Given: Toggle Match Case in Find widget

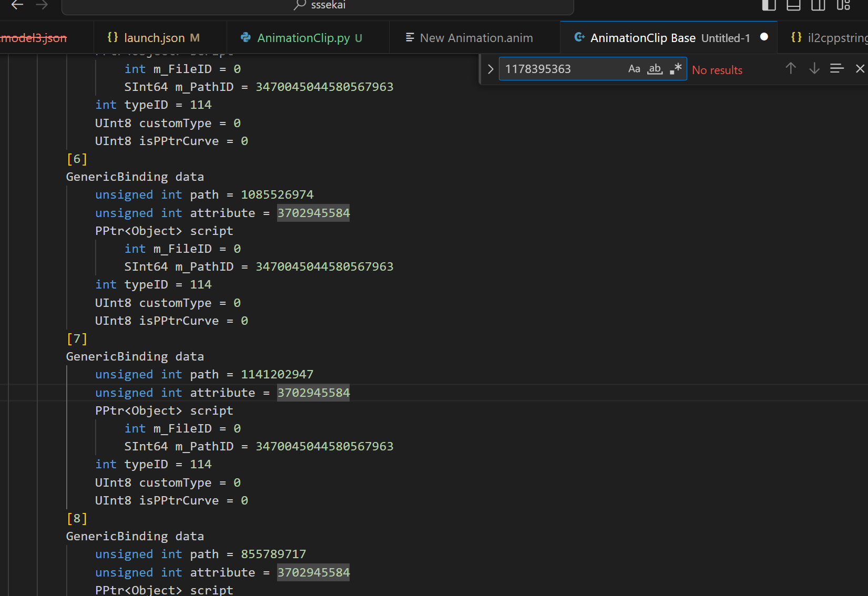Looking at the screenshot, I should [634, 69].
